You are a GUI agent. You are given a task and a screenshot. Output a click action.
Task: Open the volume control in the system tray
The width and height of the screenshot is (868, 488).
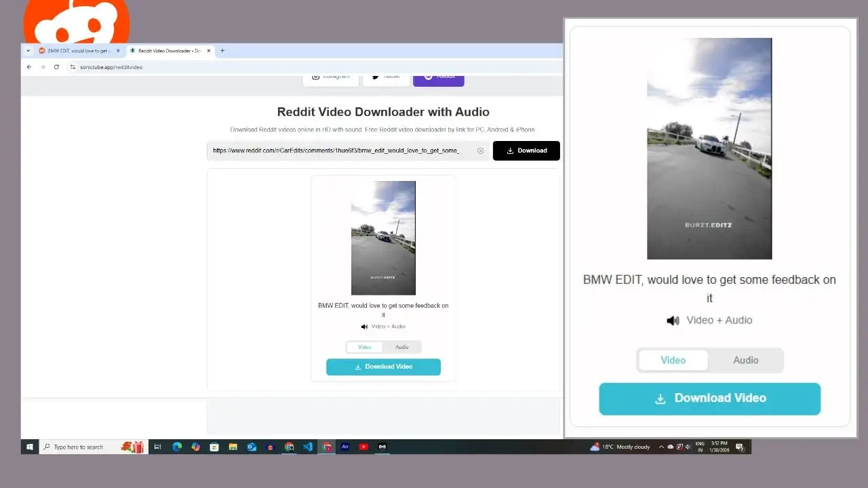point(689,447)
